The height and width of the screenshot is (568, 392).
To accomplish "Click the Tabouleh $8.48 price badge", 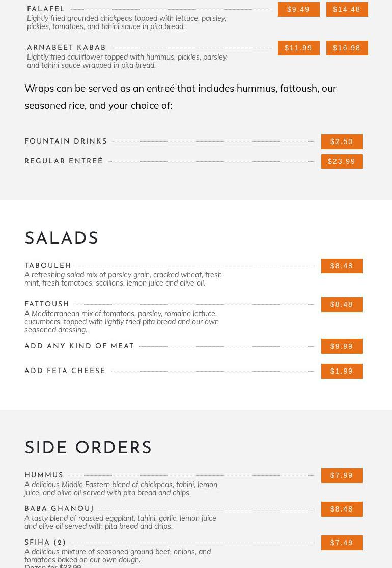I will tap(342, 266).
